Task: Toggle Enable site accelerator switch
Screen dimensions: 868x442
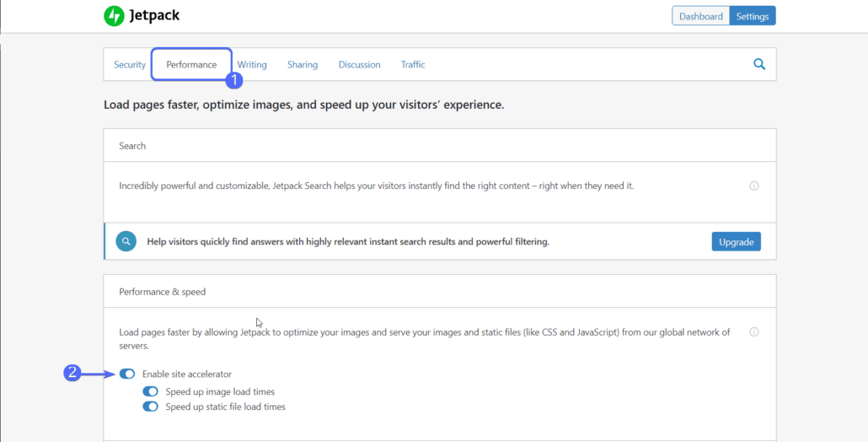Action: tap(127, 374)
